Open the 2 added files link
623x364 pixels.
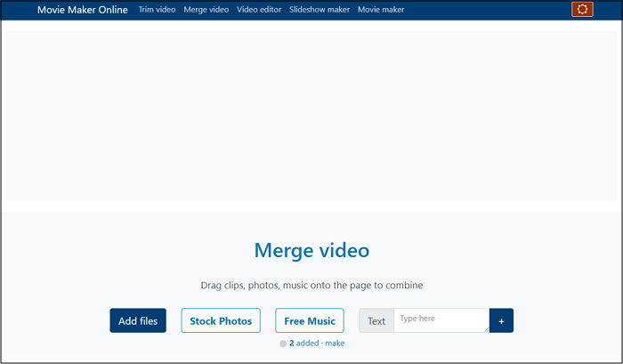coord(303,343)
